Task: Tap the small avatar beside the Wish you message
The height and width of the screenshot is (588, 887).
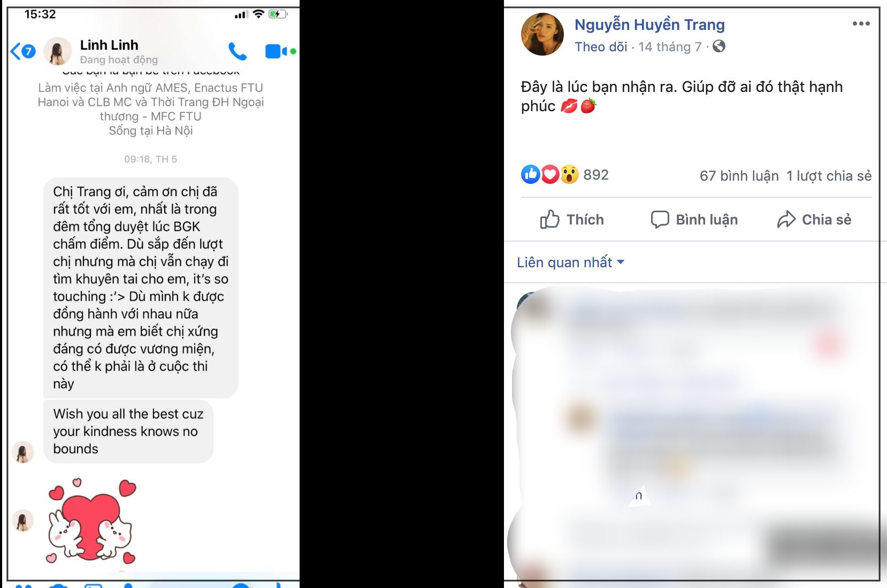Action: coord(23,452)
